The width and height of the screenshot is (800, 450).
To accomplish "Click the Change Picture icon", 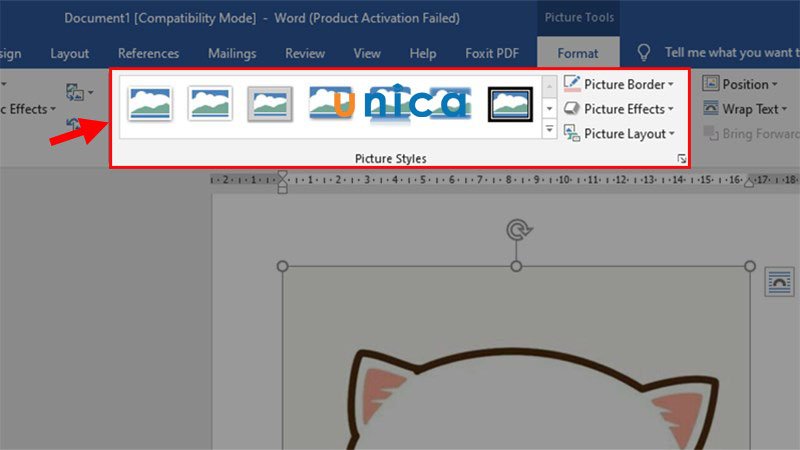I will click(74, 92).
